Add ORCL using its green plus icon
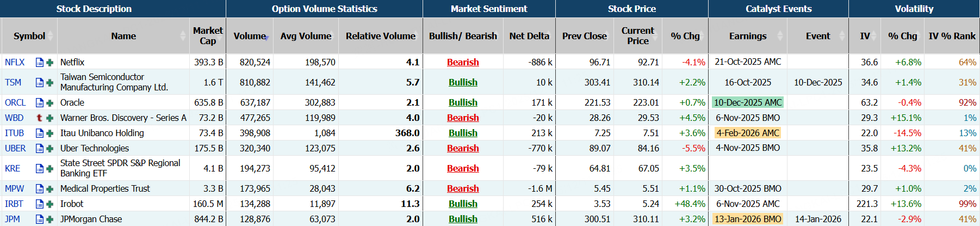Viewport: 980px width, 226px height. (49, 103)
